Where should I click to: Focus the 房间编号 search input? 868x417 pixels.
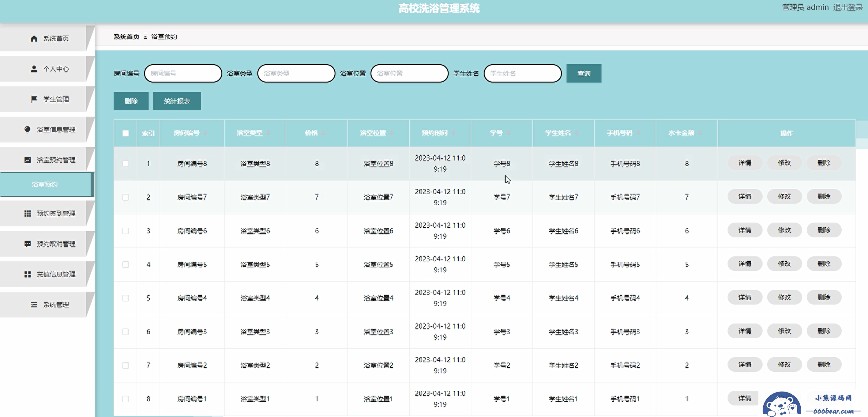point(183,74)
